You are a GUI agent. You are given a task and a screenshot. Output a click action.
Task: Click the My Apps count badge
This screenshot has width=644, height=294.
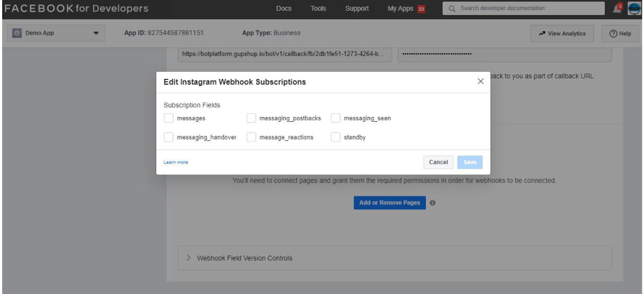pyautogui.click(x=421, y=9)
